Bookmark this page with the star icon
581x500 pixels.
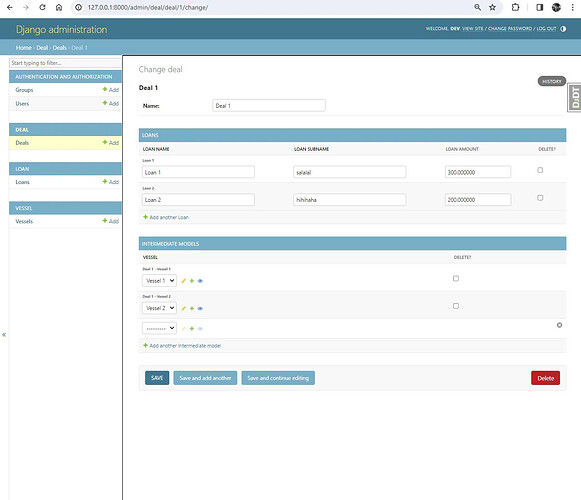point(492,7)
